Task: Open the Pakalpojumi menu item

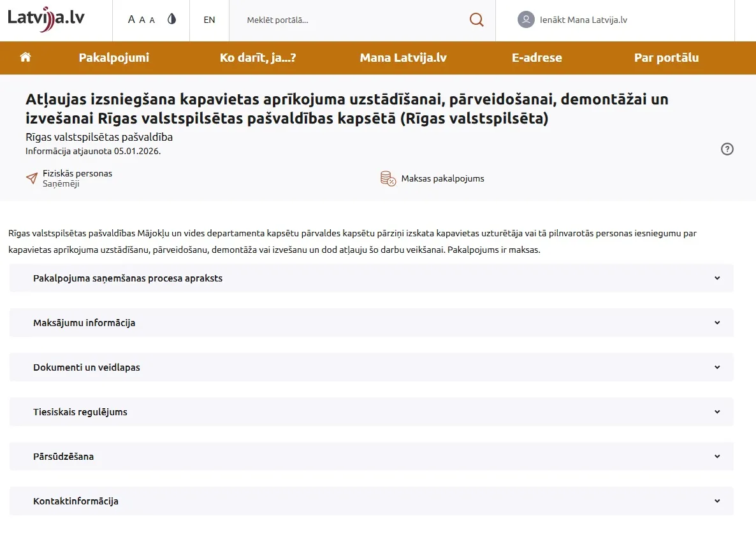Action: [x=113, y=57]
